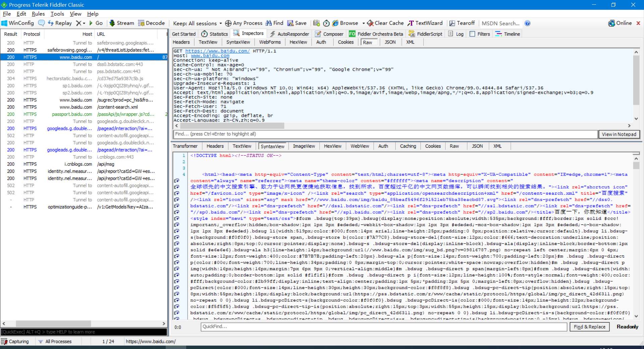Open the Rules menu
This screenshot has height=349, width=644.
pos(38,14)
